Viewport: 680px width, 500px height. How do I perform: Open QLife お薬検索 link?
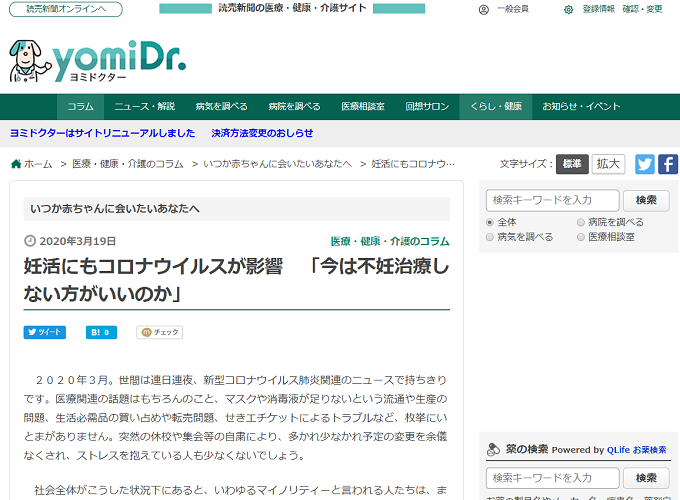tap(637, 450)
